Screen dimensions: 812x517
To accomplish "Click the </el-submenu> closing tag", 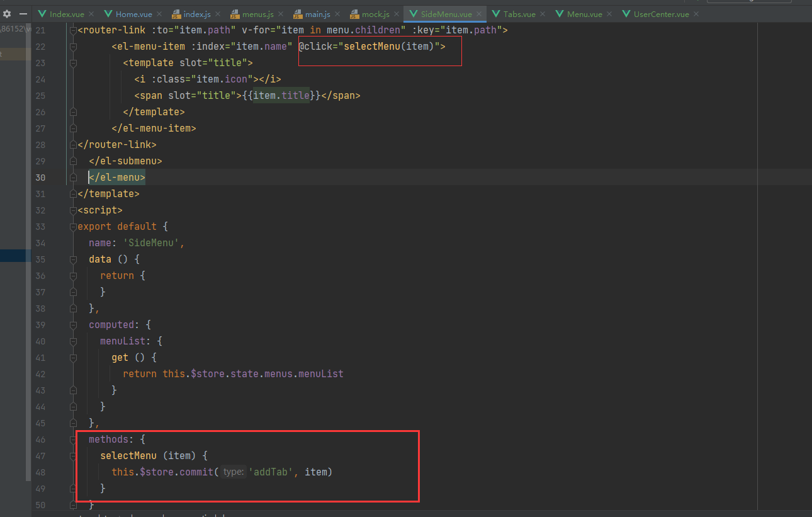I will click(x=125, y=161).
